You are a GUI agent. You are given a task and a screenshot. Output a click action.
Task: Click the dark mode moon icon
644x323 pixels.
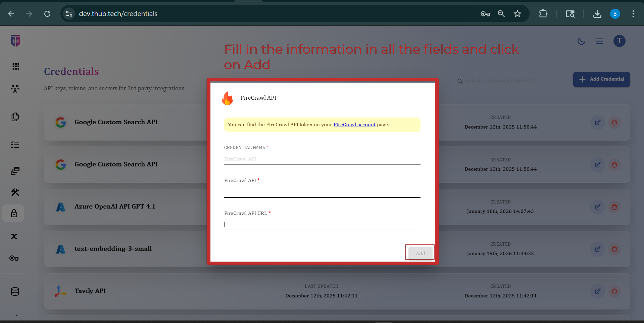pos(581,41)
